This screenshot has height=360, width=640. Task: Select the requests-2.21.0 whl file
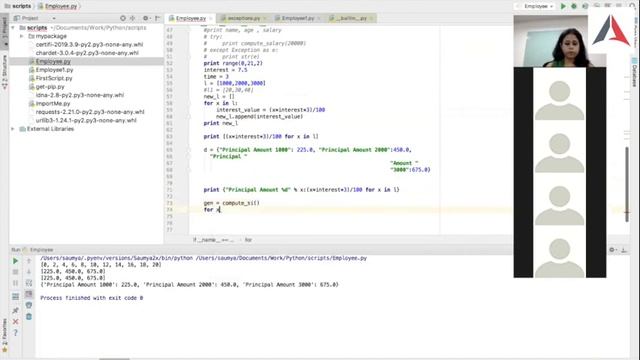(90, 112)
